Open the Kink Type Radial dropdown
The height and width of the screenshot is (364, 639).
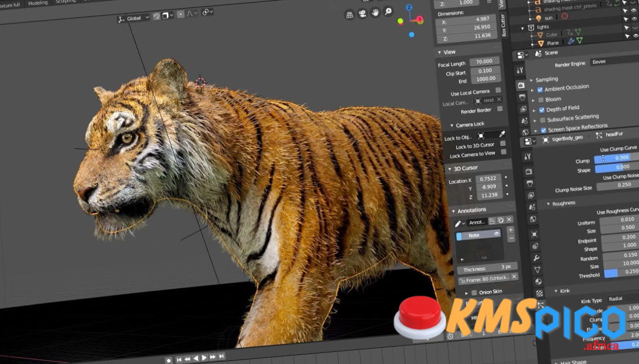click(623, 298)
